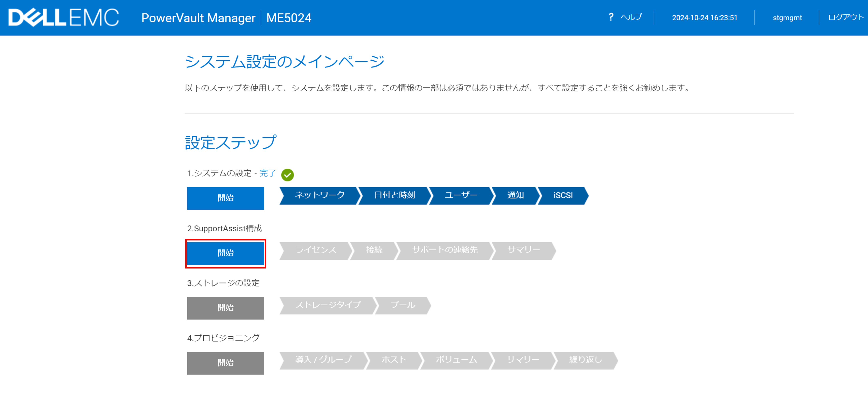Image resolution: width=868 pixels, height=414 pixels.
Task: Select the ストレージタイプ step
Action: coord(328,305)
